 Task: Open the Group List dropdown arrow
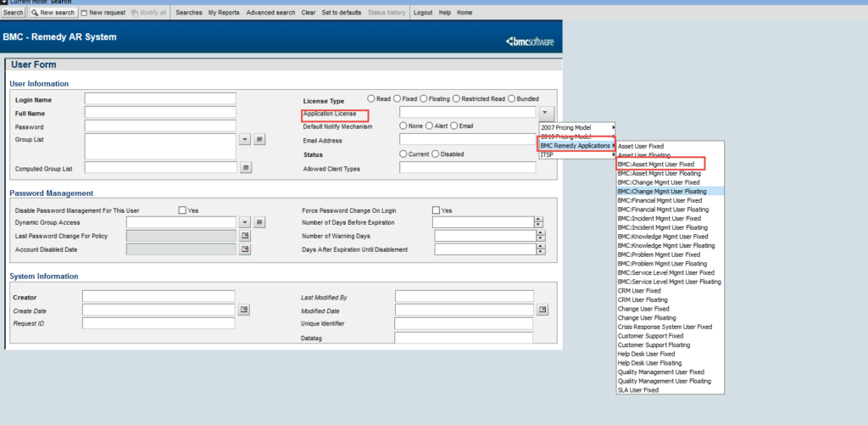(x=245, y=139)
